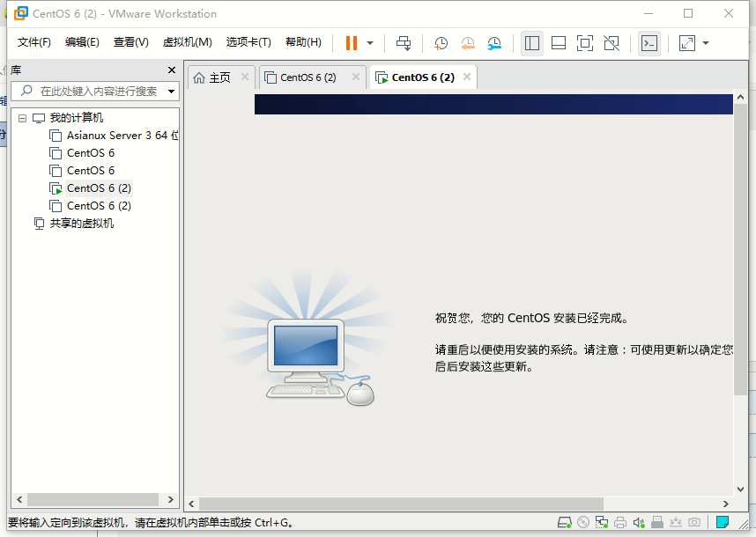Click the camera device status icon
Viewport: 756px width, 537px height.
coord(694,523)
